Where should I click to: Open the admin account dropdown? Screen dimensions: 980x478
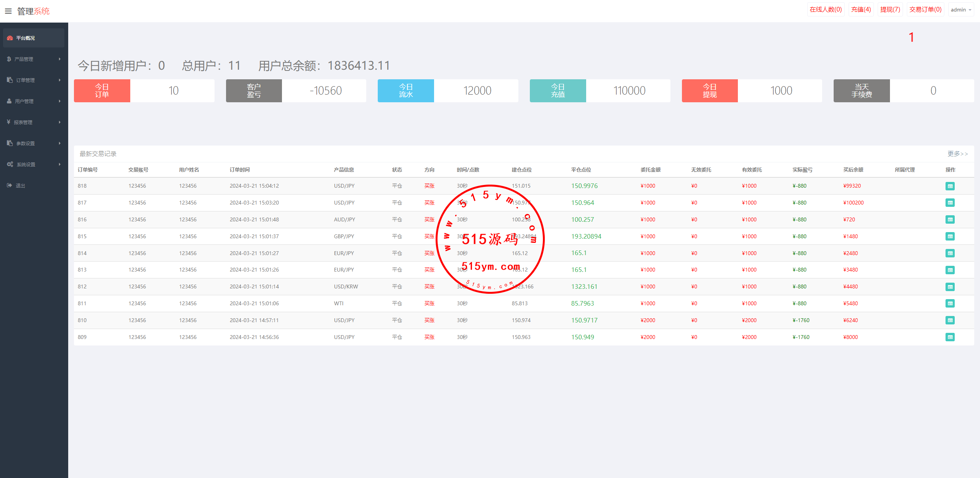click(x=960, y=10)
